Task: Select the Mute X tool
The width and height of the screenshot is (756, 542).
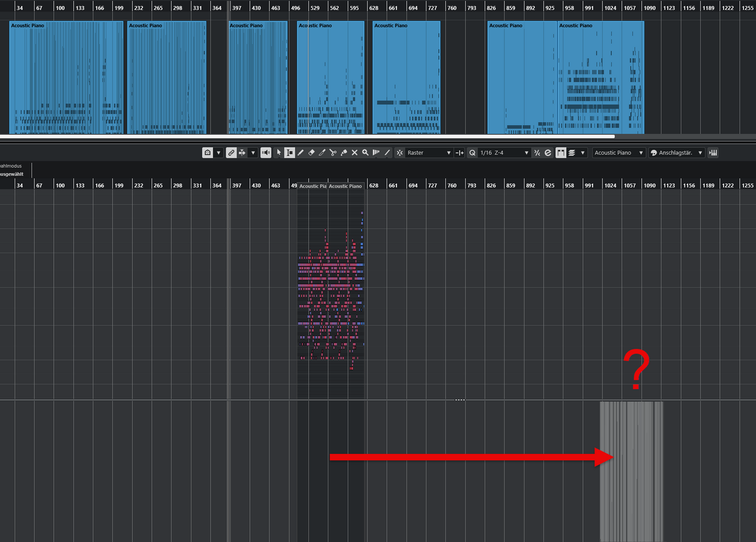Action: tap(354, 152)
